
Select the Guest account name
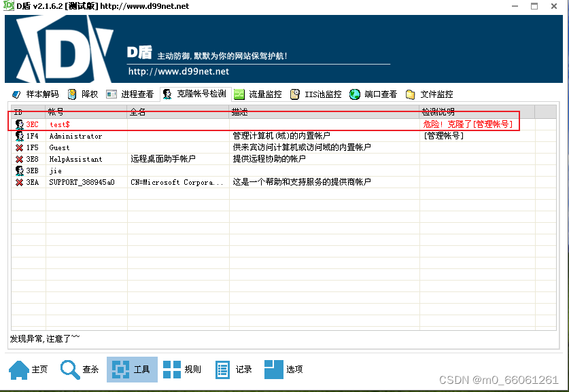point(59,147)
